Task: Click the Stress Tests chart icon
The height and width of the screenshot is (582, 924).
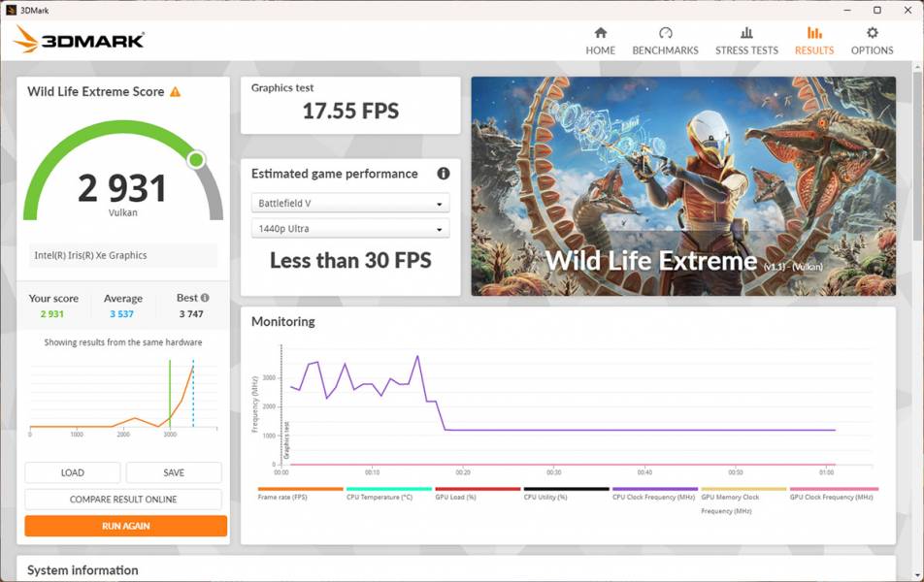Action: 746,32
